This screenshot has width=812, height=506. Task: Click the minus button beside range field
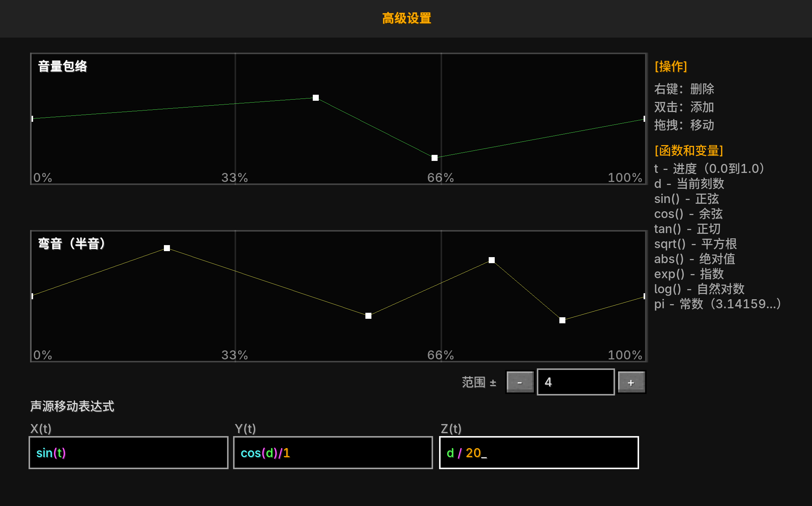click(520, 382)
